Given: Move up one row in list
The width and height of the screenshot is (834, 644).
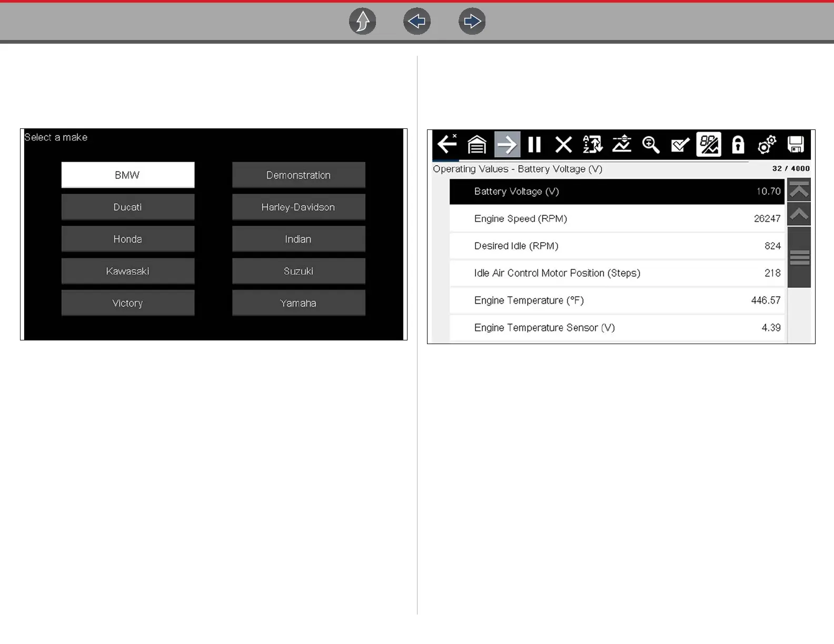Looking at the screenshot, I should click(799, 214).
